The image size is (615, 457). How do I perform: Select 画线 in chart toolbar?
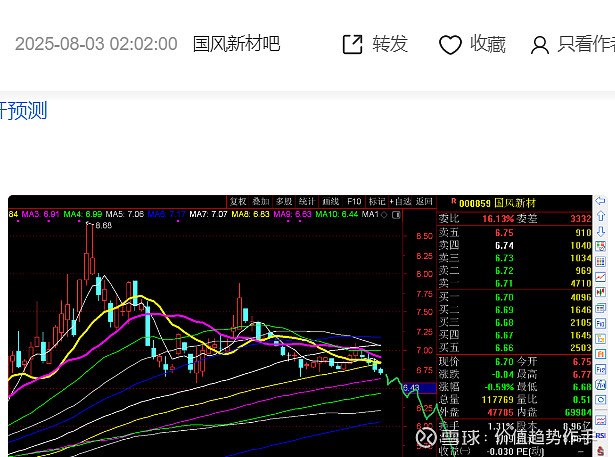click(x=331, y=202)
